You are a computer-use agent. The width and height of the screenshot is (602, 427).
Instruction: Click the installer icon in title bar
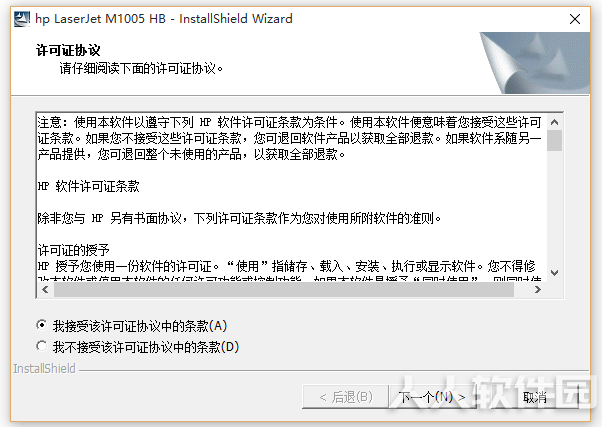coord(22,19)
